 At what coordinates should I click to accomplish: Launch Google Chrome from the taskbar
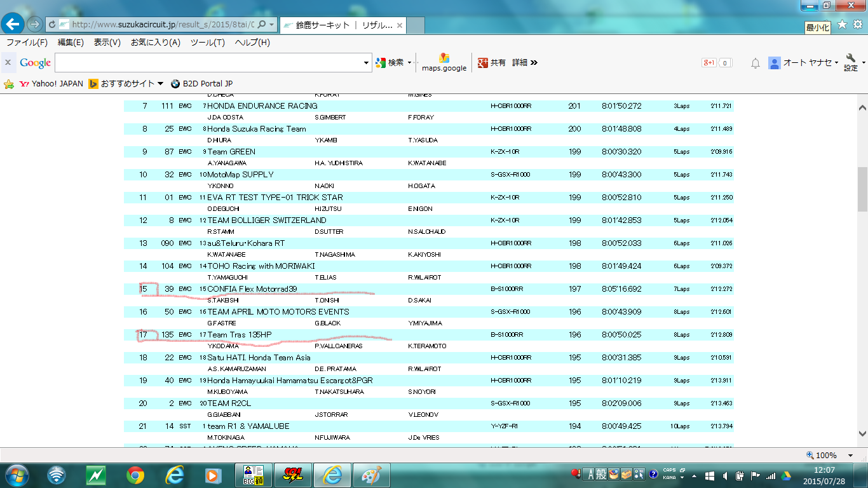(x=135, y=475)
